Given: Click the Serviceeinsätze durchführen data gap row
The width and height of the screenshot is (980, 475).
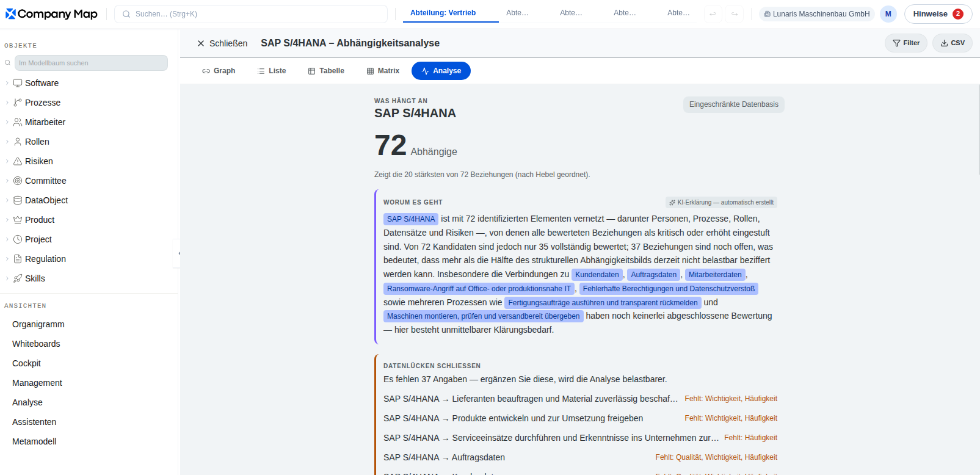Looking at the screenshot, I should [x=580, y=438].
